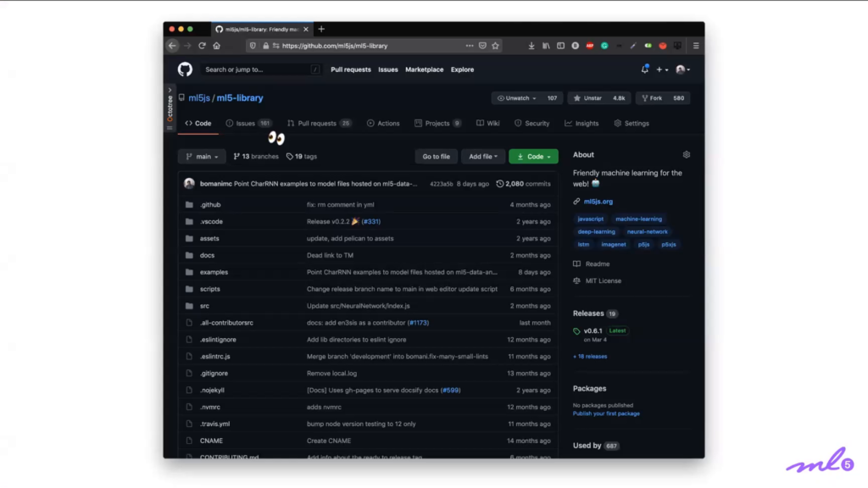Open the Insights tab
The height and width of the screenshot is (488, 868).
tap(581, 124)
